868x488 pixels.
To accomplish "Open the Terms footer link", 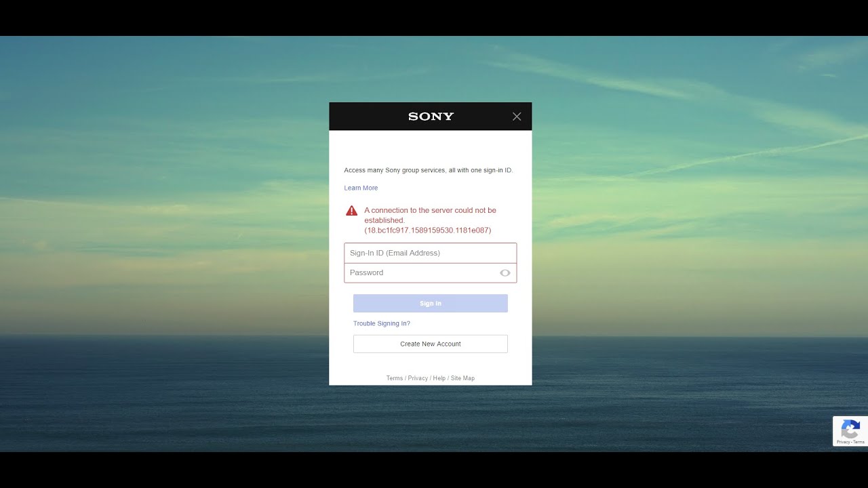I will [395, 378].
